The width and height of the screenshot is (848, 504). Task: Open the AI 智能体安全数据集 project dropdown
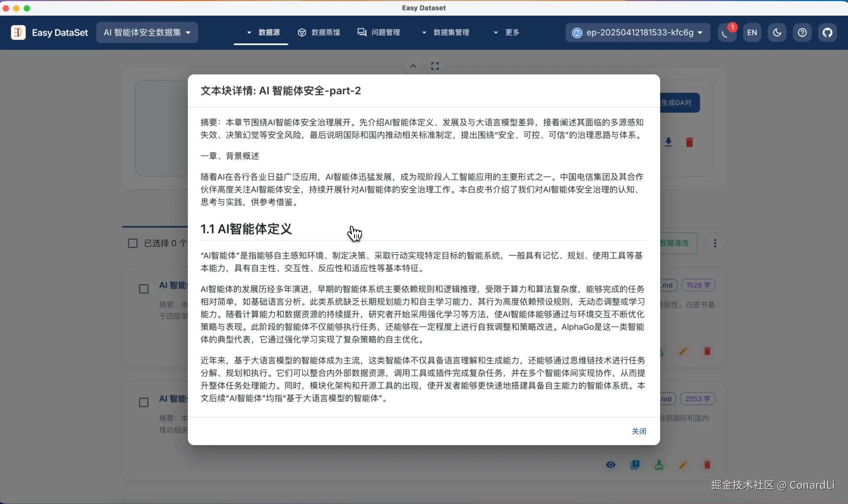(x=147, y=32)
